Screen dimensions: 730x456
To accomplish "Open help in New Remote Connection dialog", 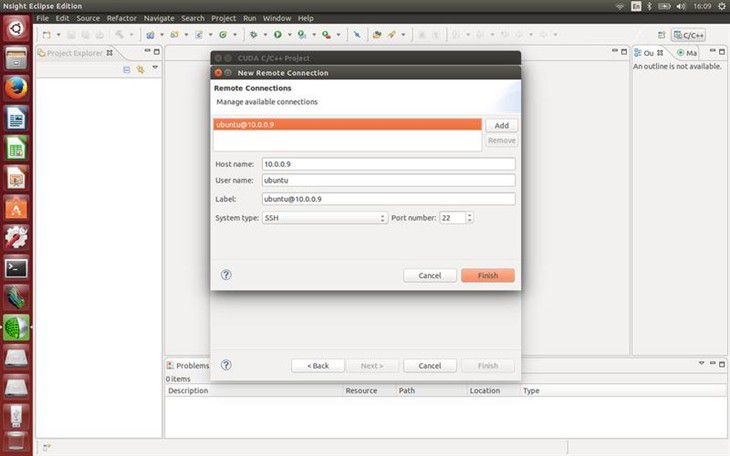I will pos(226,275).
